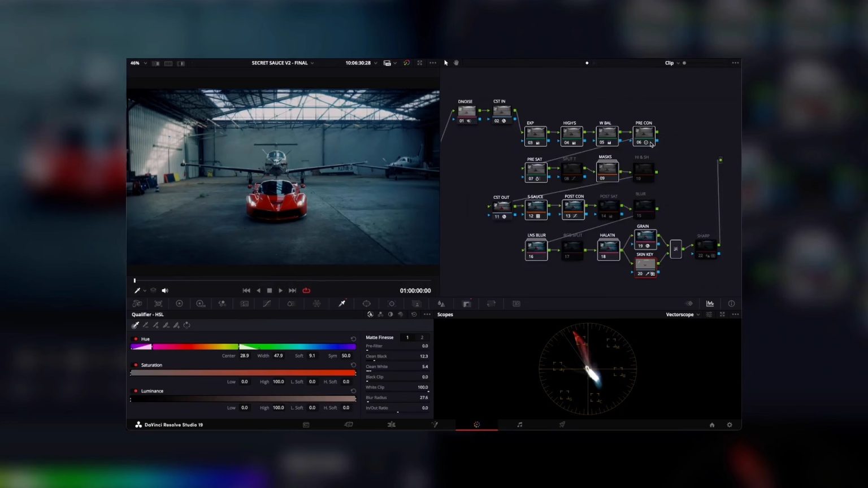Open the Power Window palette
This screenshot has height=488, width=868.
(x=366, y=304)
